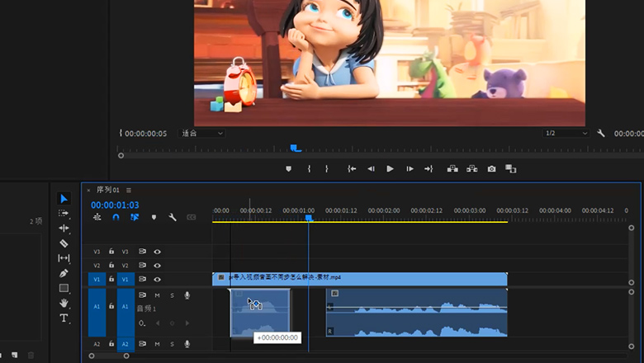The width and height of the screenshot is (644, 363).
Task: Select the Selection arrow tool
Action: [64, 199]
